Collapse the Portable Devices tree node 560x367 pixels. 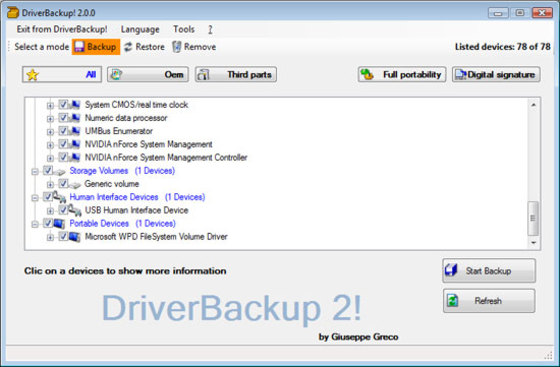(35, 225)
